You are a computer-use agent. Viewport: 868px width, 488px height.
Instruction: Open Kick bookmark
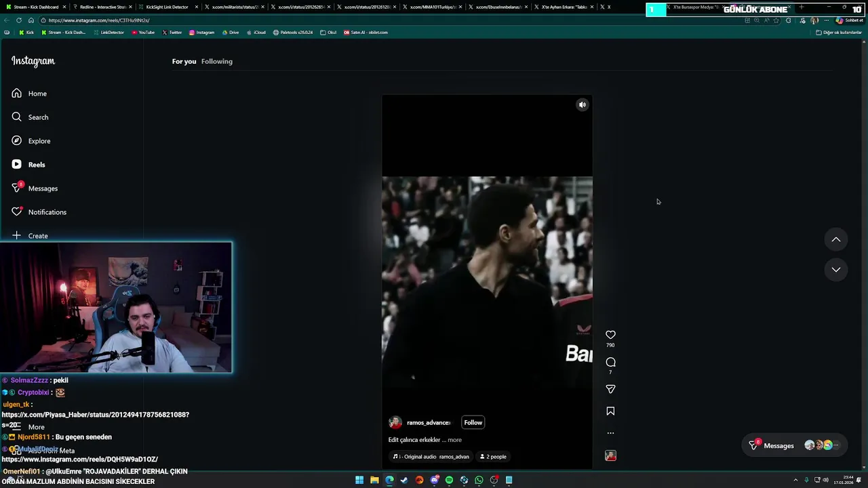(26, 33)
